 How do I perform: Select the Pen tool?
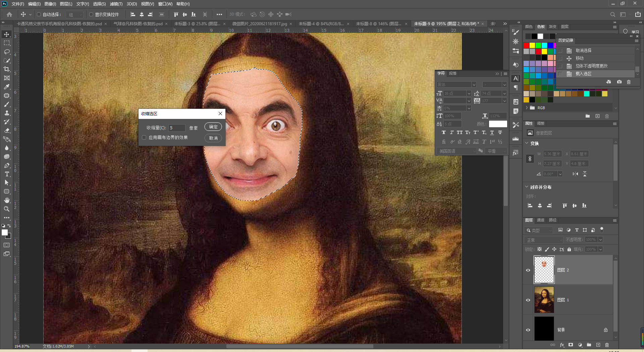(7, 165)
